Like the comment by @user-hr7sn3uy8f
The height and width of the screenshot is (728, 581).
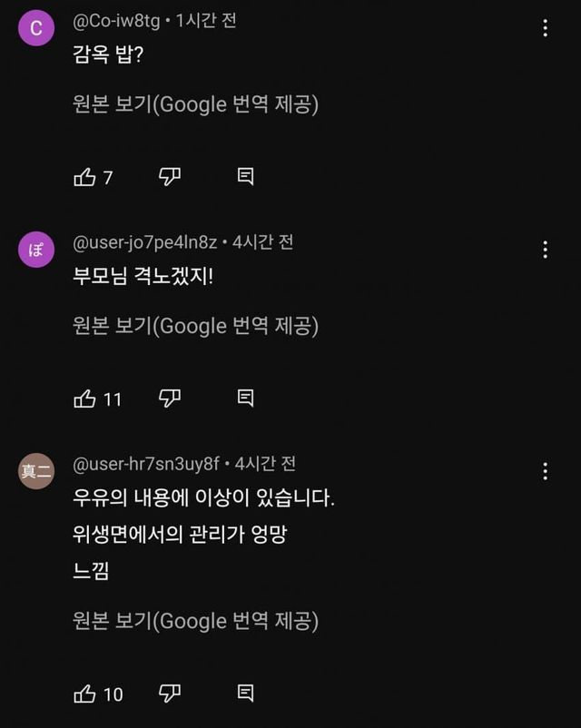(x=84, y=694)
